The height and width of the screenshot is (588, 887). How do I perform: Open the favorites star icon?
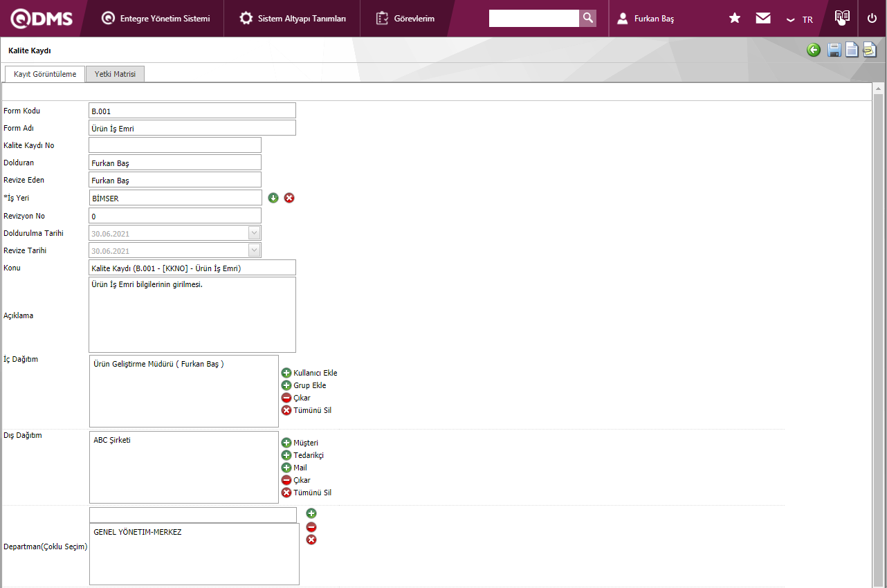[x=735, y=19]
